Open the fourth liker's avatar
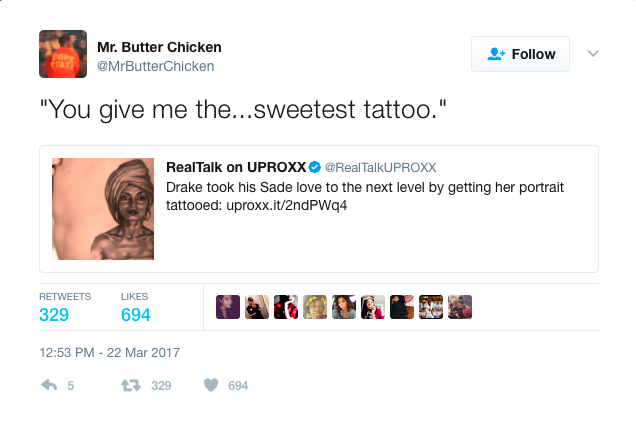This screenshot has height=425, width=636. (315, 307)
